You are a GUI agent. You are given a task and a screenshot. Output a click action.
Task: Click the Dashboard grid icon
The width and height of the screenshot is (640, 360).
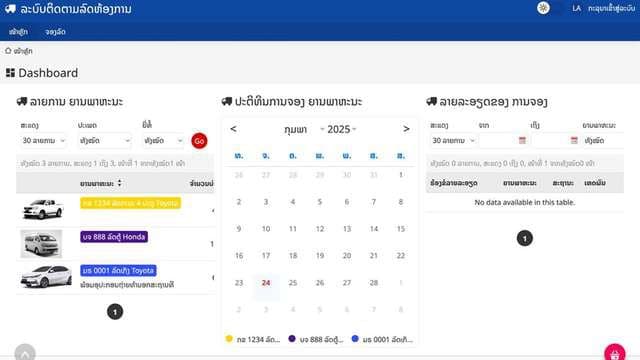point(10,73)
